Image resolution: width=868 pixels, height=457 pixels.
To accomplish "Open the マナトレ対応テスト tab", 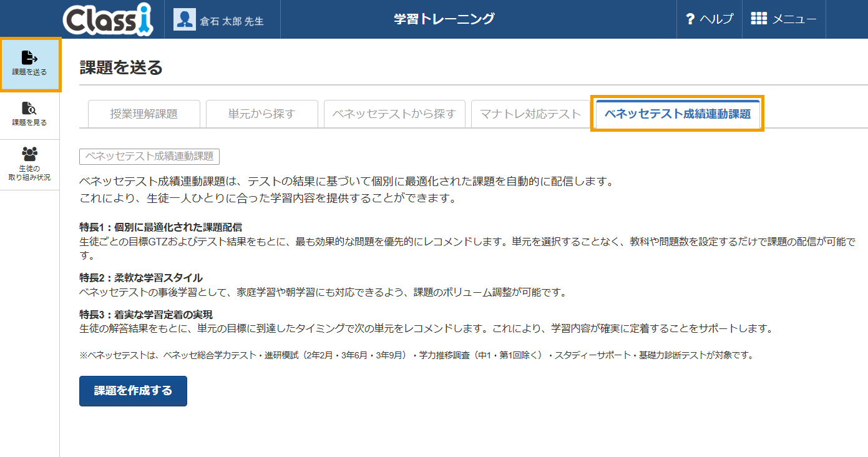I will [530, 114].
